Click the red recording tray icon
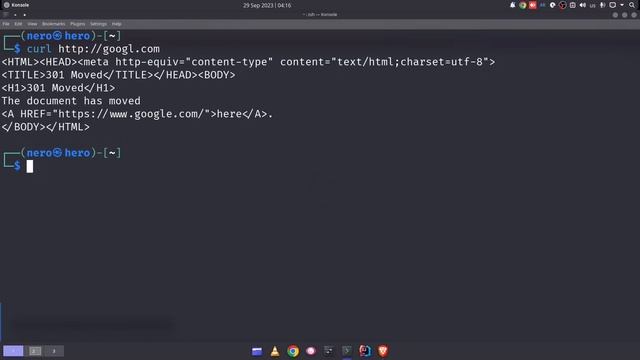 pyautogui.click(x=533, y=5)
